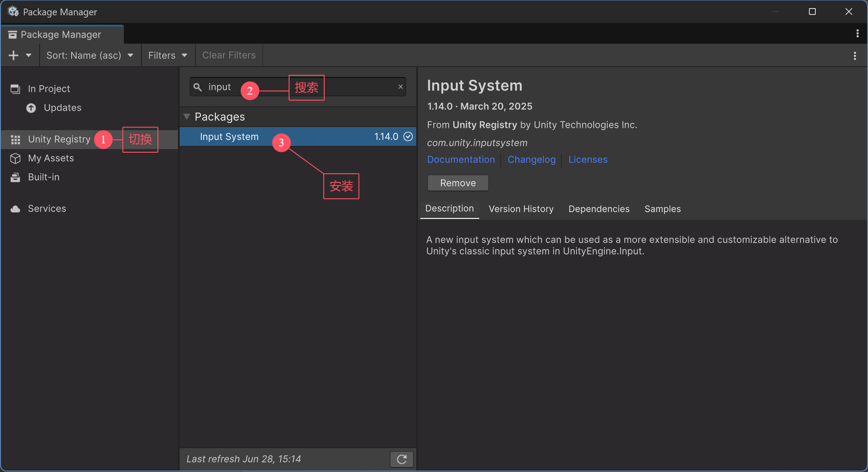This screenshot has height=472, width=868.
Task: Open the toolbar kebab menu beside Clear Filters
Action: 854,56
